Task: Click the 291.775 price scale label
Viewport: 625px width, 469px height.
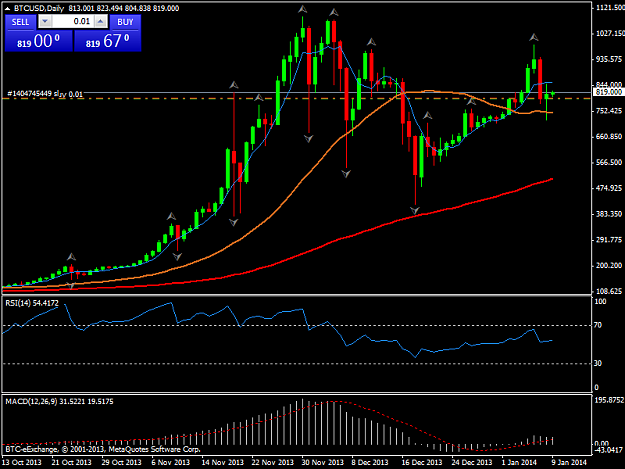Action: tap(609, 240)
